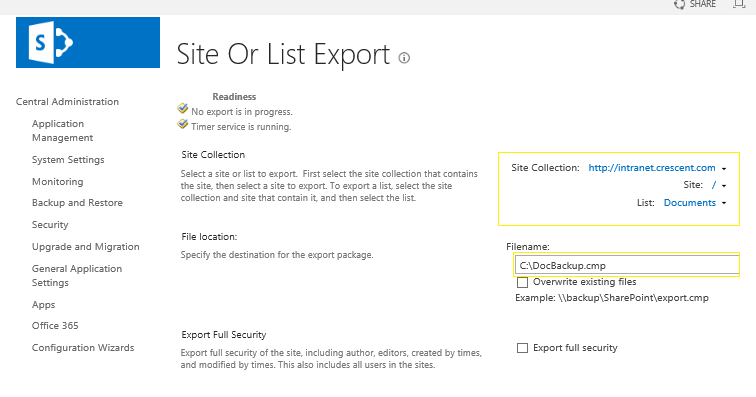The image size is (756, 397).
Task: Click the SharePoint logo
Action: click(x=88, y=42)
